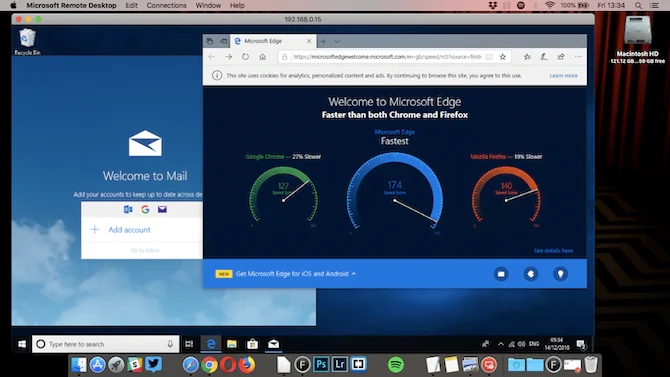The width and height of the screenshot is (670, 377).
Task: Launch Spotify from the Dock
Action: [396, 365]
